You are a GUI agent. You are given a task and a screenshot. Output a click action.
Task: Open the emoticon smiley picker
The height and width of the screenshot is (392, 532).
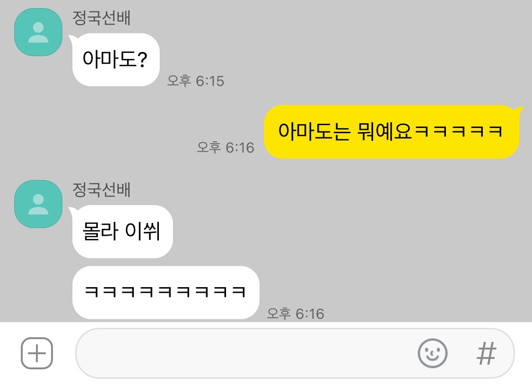pyautogui.click(x=432, y=353)
